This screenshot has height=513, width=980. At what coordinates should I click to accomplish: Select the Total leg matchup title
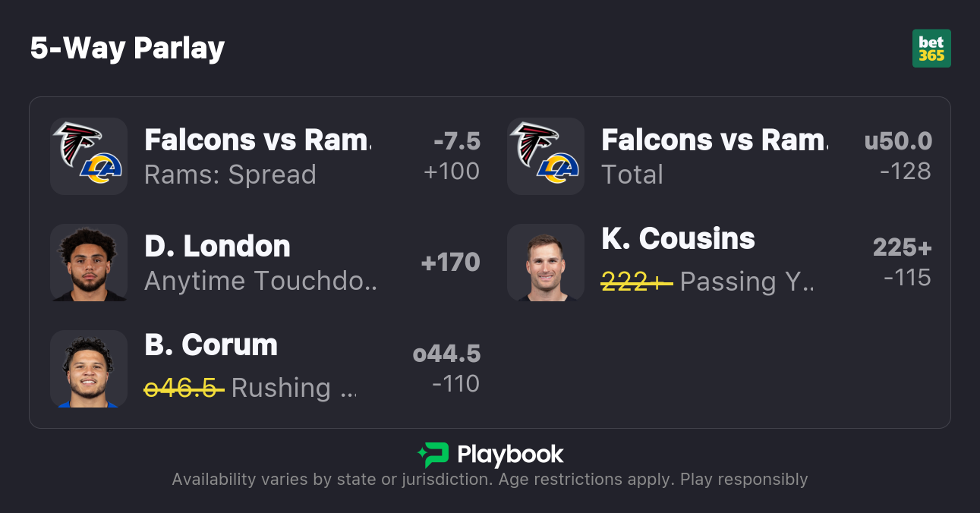pyautogui.click(x=714, y=140)
